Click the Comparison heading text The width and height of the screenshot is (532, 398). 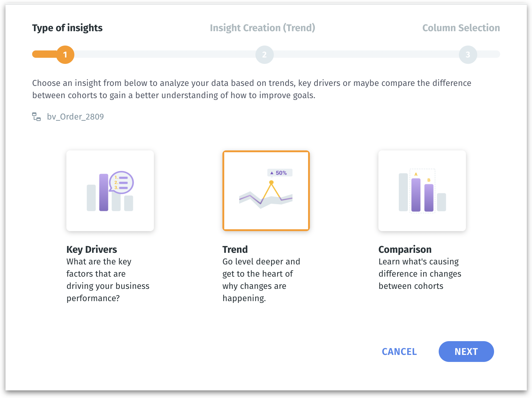click(x=405, y=249)
